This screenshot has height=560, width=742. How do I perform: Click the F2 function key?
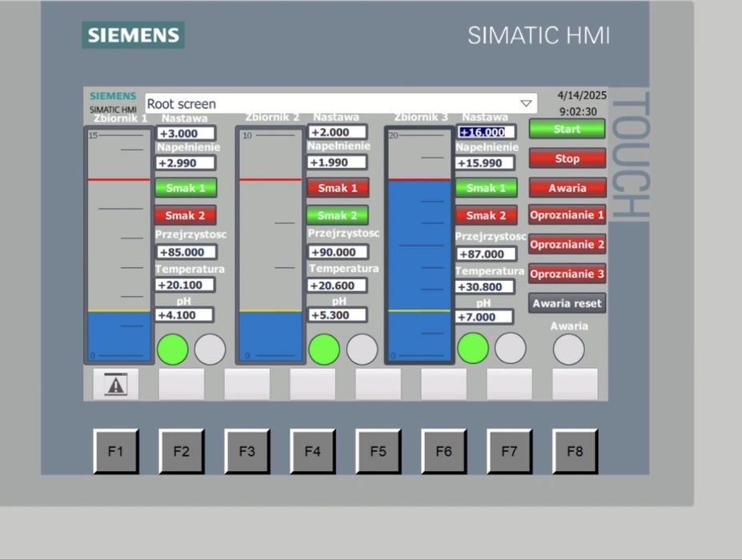click(x=181, y=452)
